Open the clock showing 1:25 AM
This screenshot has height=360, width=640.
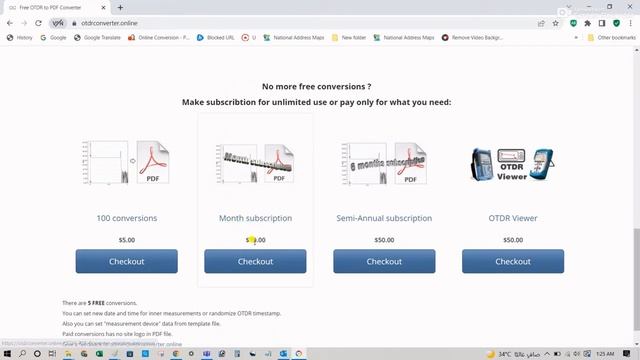pyautogui.click(x=605, y=353)
